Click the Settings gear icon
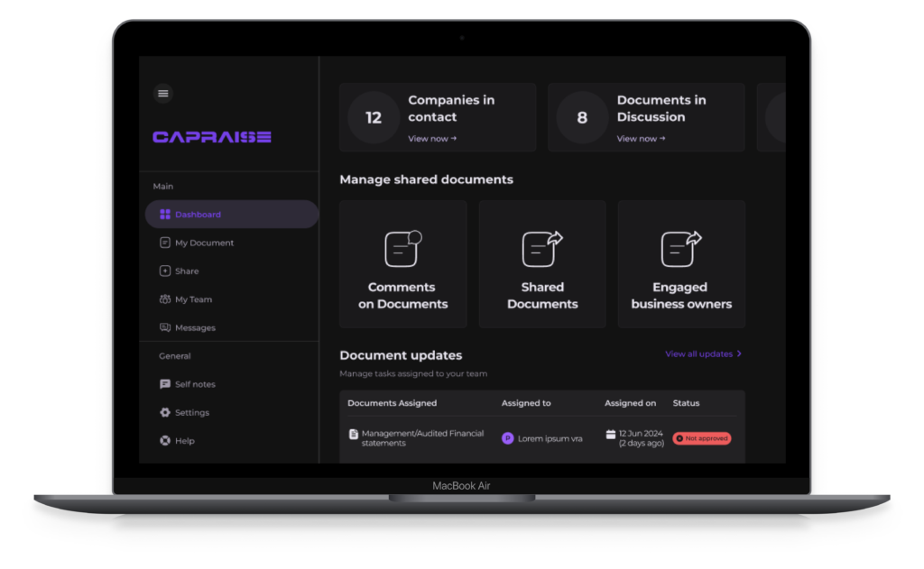The height and width of the screenshot is (569, 924). point(165,412)
